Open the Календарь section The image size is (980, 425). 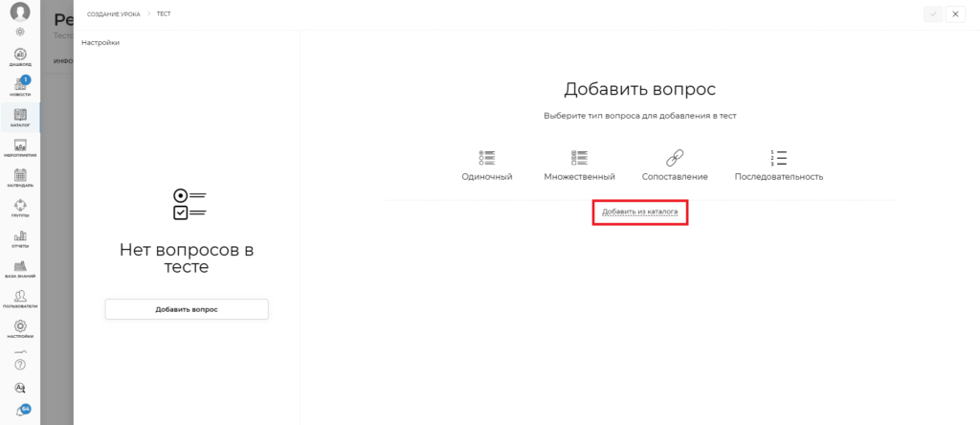click(x=20, y=178)
